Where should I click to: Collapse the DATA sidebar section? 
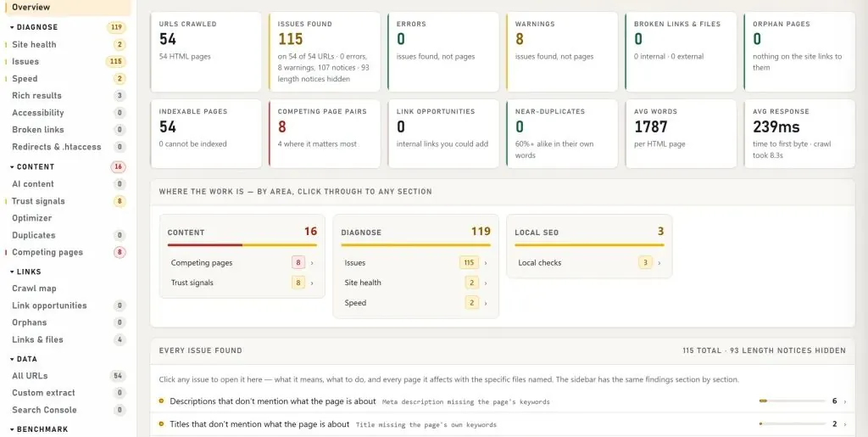click(24, 359)
